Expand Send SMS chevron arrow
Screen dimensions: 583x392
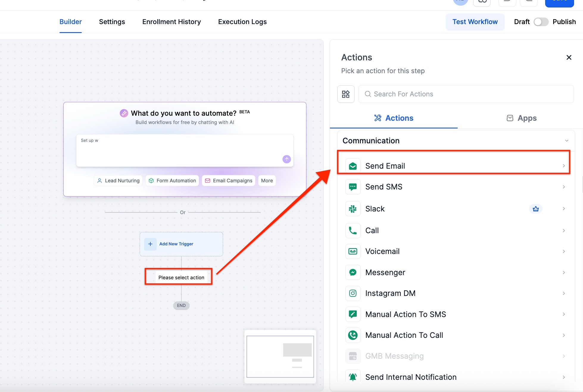pos(564,187)
